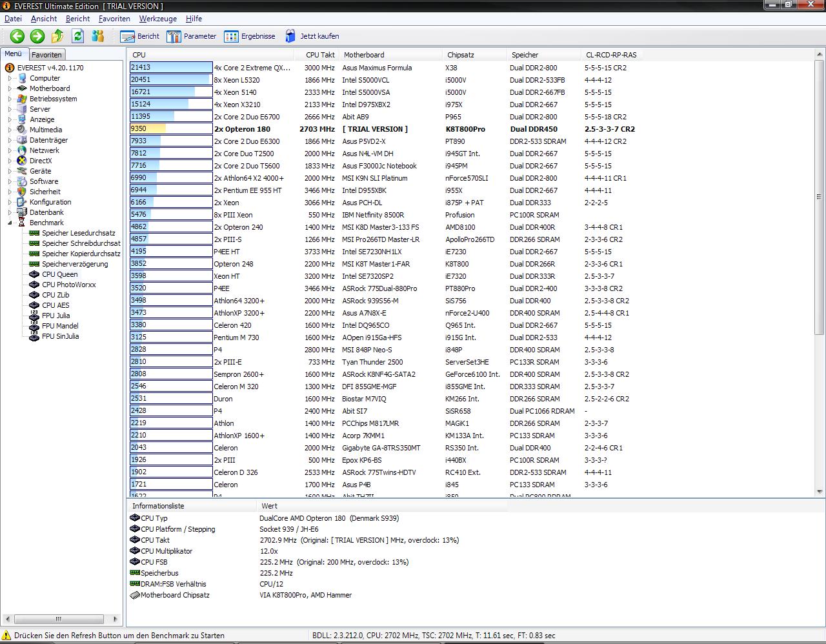Switch to the Favoriten tab
Viewport: 826px width, 644px height.
47,55
